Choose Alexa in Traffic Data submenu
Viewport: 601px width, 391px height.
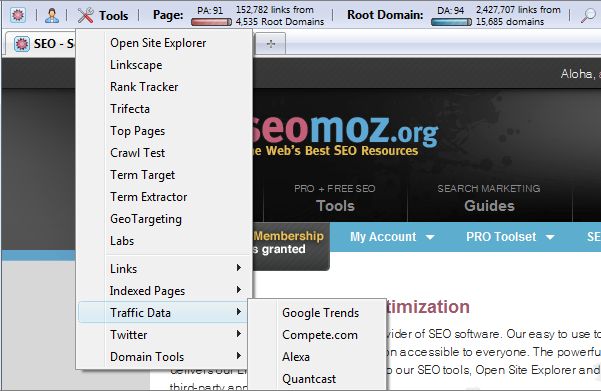point(317,357)
